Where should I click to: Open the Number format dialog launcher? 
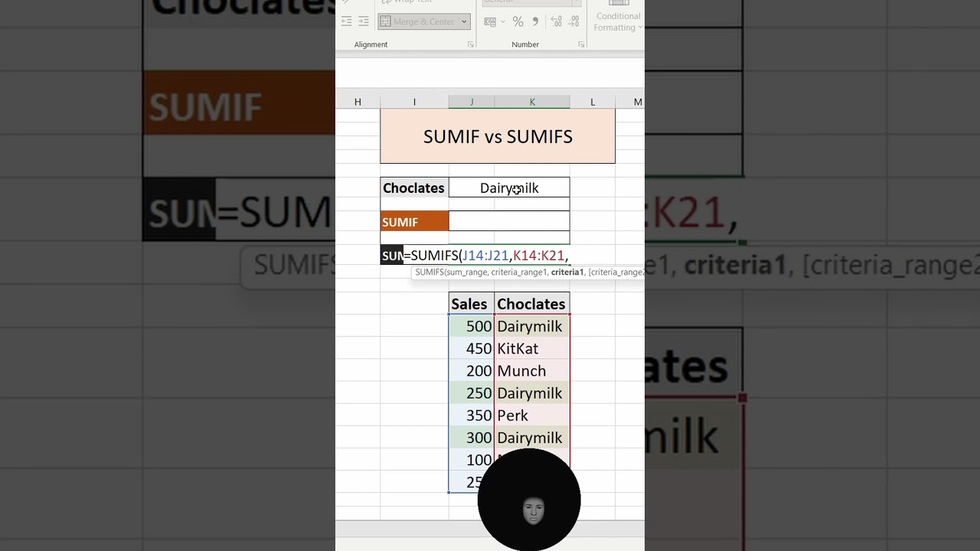coord(582,44)
